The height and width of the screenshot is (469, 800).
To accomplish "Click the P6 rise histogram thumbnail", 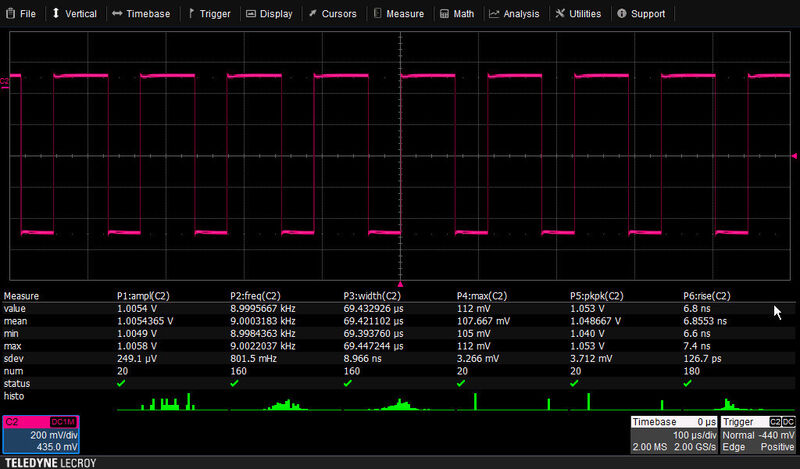I will (739, 402).
